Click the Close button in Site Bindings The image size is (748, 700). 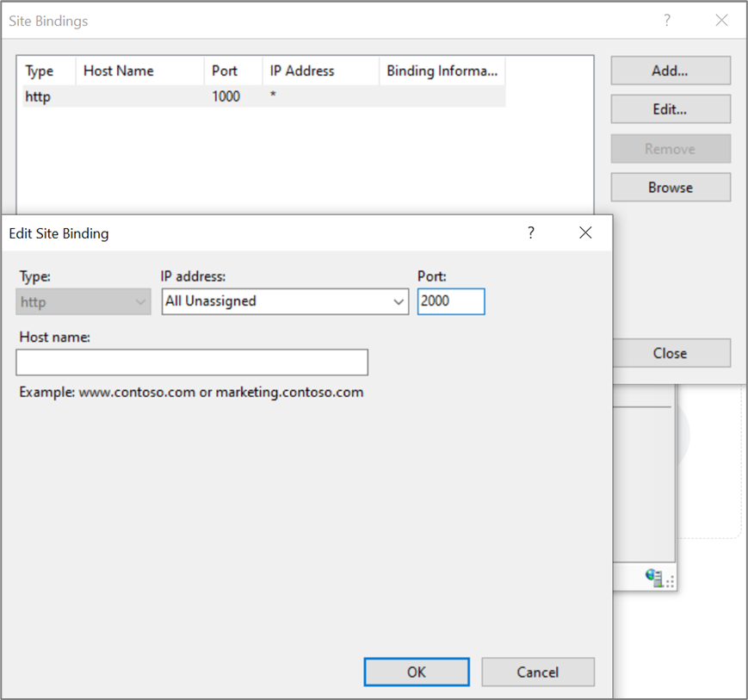[671, 353]
